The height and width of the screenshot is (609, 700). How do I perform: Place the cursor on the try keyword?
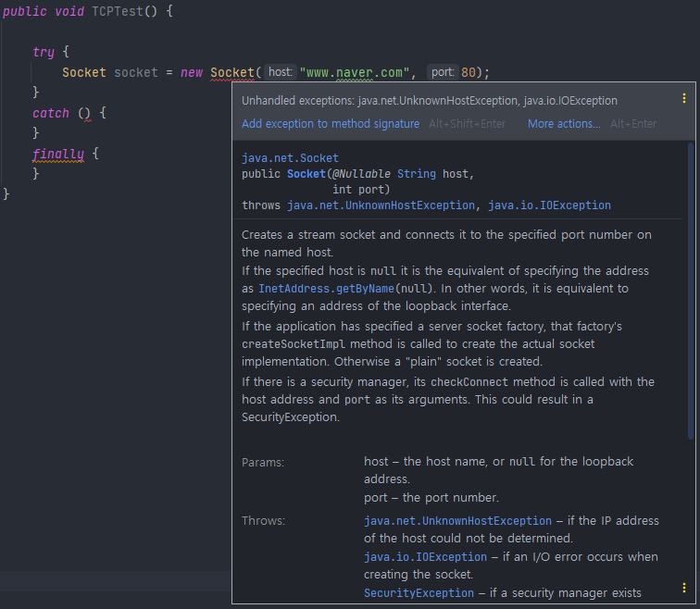[44, 52]
